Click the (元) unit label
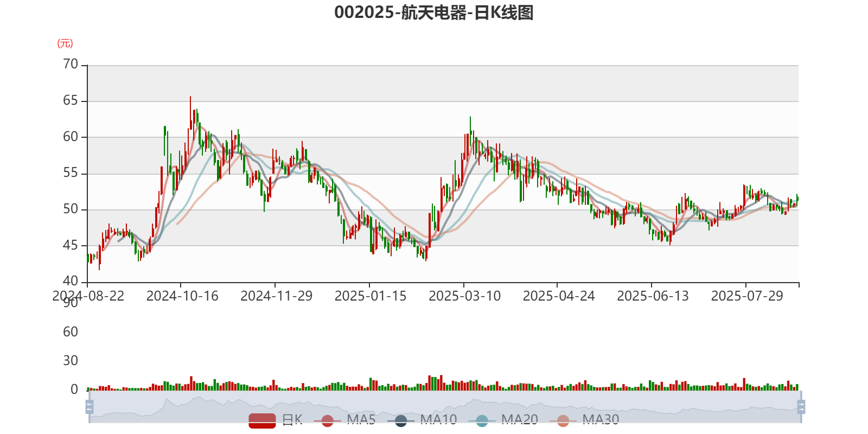 point(65,43)
